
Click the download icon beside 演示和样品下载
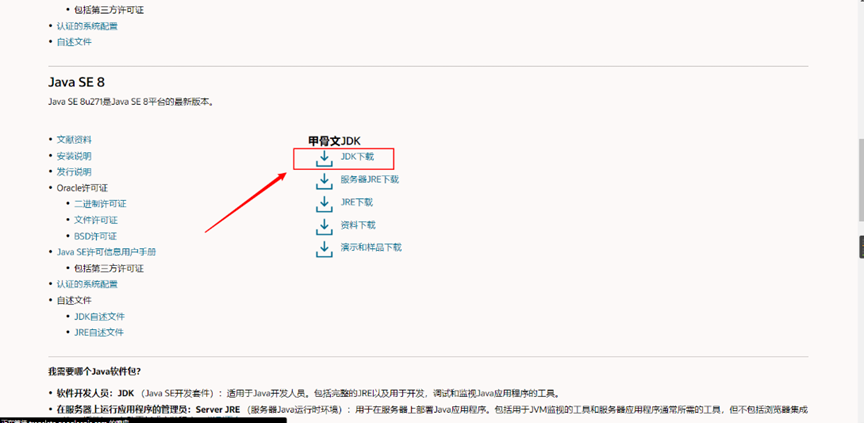tap(324, 248)
